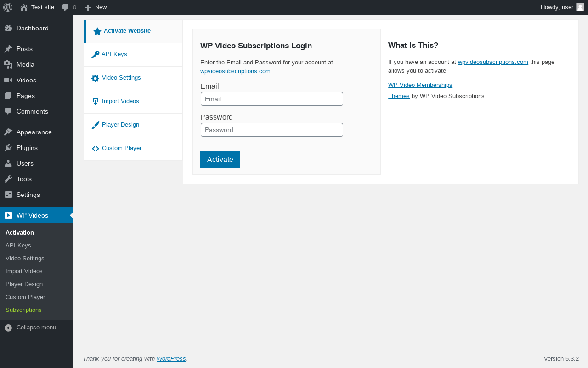Click the Activate button
The width and height of the screenshot is (588, 368).
[x=220, y=160]
